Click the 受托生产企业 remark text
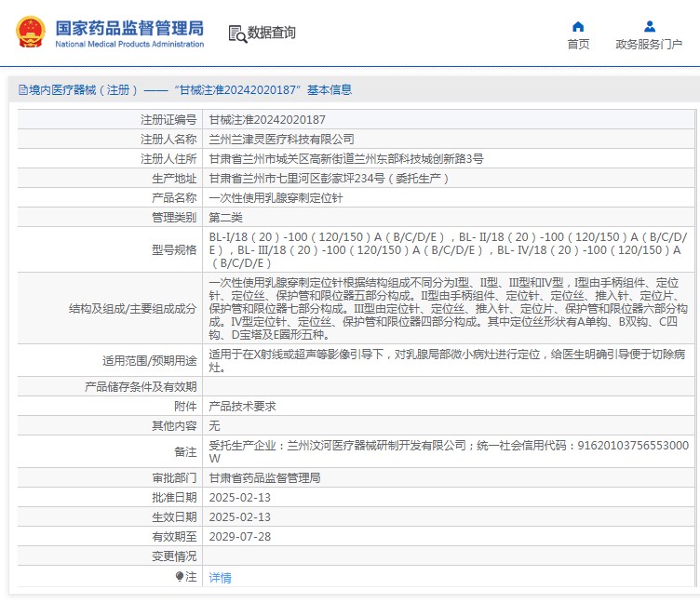Image resolution: width=700 pixels, height=603 pixels. 449,451
